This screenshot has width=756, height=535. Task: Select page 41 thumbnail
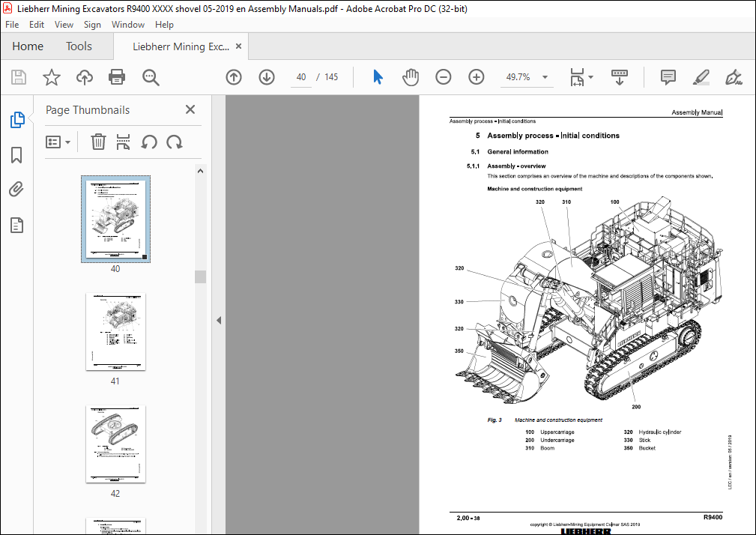[x=115, y=332]
